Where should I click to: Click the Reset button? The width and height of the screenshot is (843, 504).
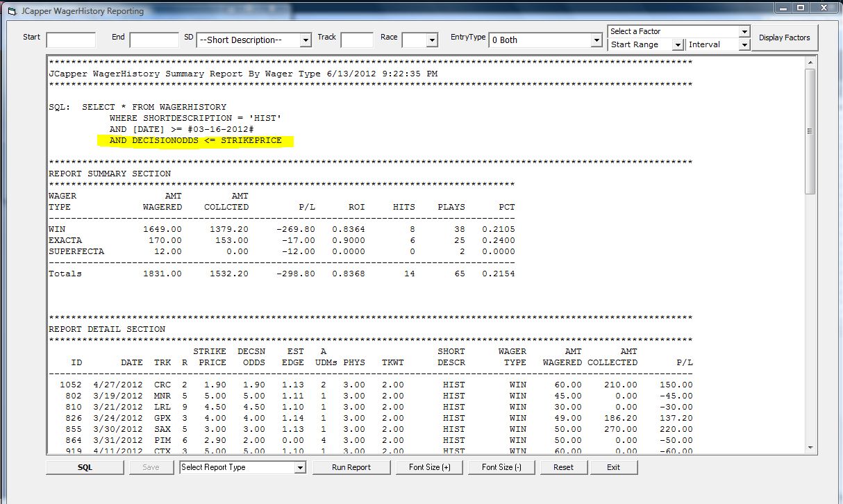point(564,467)
